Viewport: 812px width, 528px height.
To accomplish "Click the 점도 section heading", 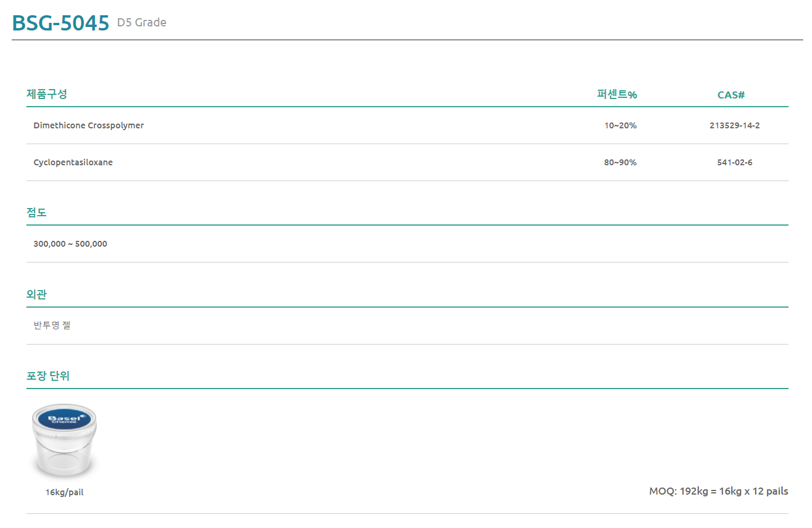I will click(x=36, y=212).
